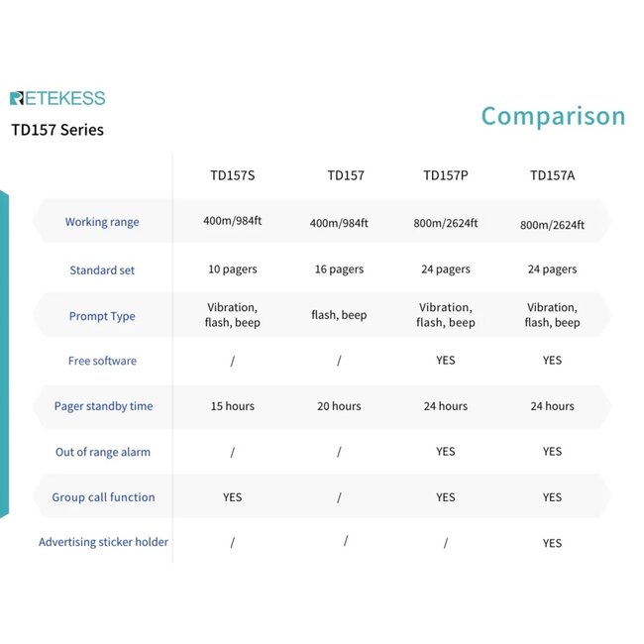The height and width of the screenshot is (644, 644).
Task: Select the 20 hours standby cell
Action: point(339,406)
